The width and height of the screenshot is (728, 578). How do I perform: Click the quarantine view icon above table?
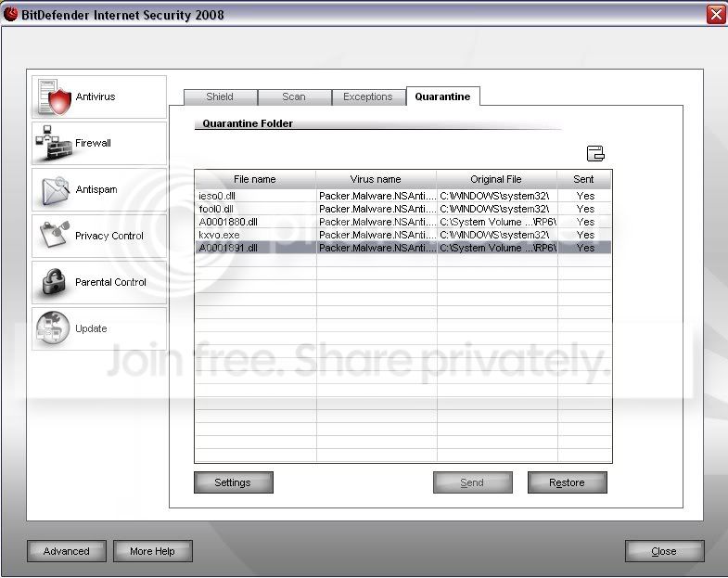click(595, 153)
